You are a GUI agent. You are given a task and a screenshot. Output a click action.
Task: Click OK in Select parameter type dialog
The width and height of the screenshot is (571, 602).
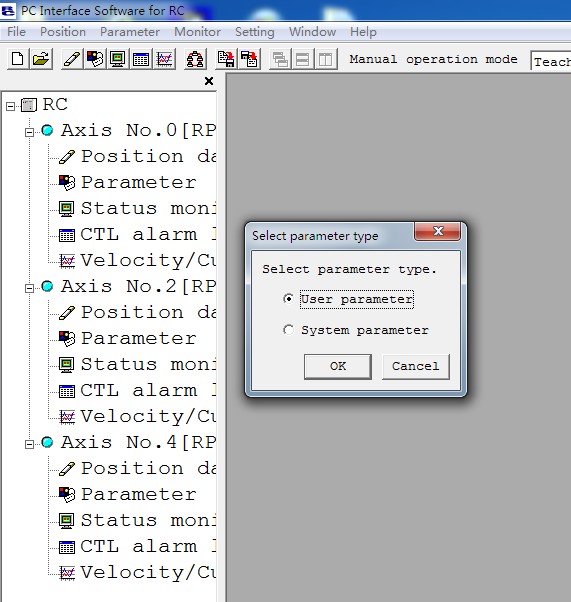tap(338, 367)
